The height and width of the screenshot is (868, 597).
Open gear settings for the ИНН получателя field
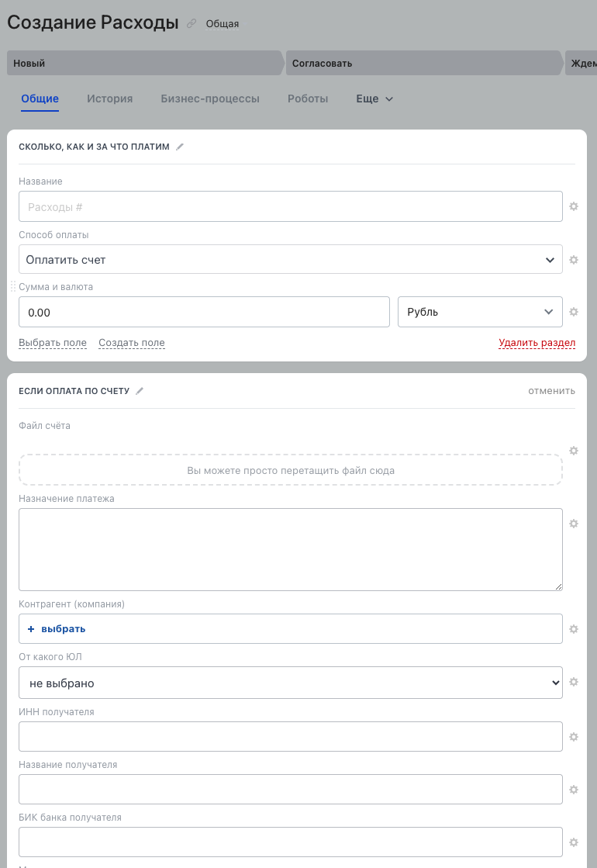574,736
